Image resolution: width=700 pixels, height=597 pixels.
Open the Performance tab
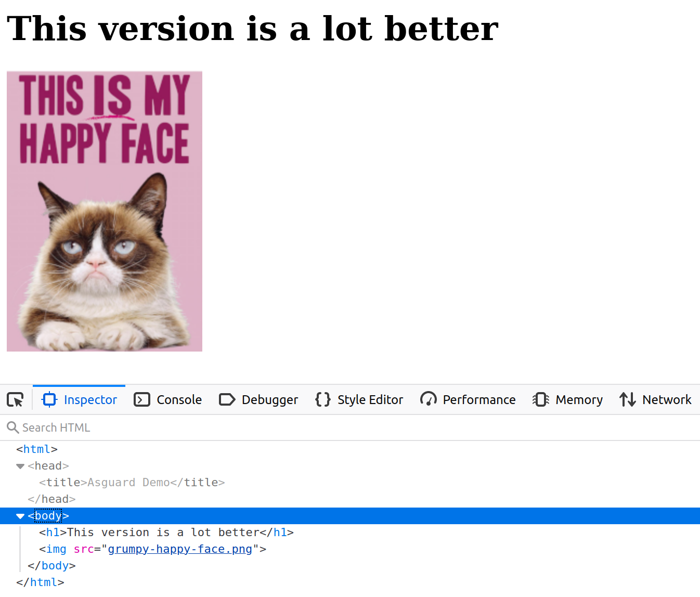point(479,399)
